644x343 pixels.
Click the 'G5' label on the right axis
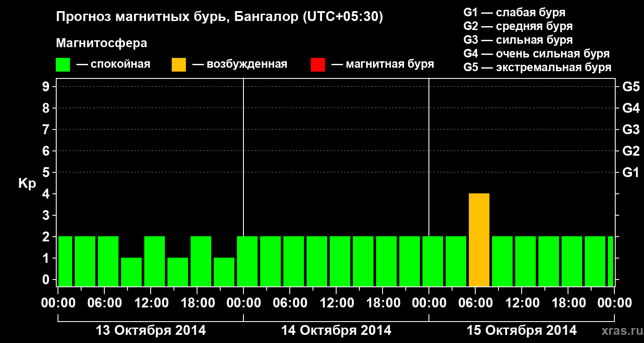[x=631, y=87]
